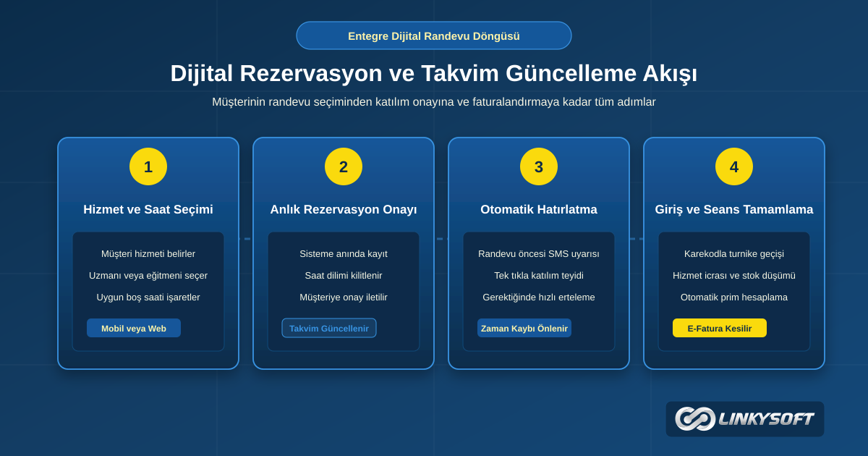Click 'Tek tıkla katılım teyidi' text
Image resolution: width=868 pixels, height=456 pixels.
(539, 275)
